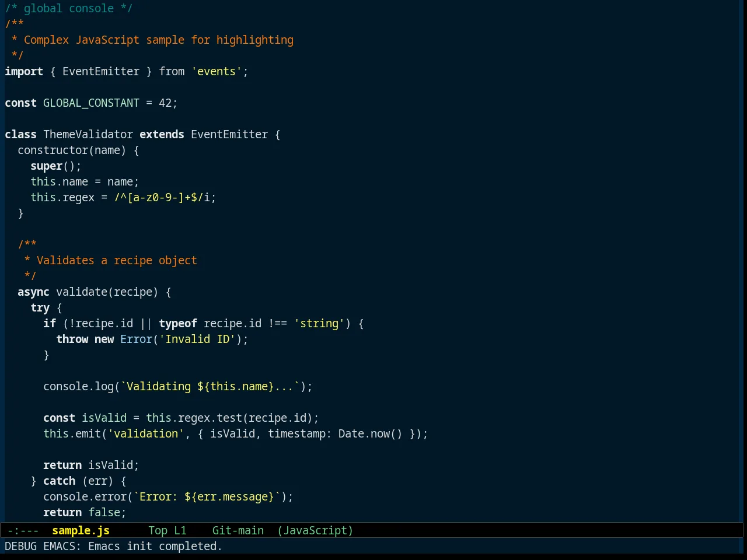Image resolution: width=747 pixels, height=560 pixels.
Task: Click 'Complex JavaScript sample for highlighting' comment
Action: [159, 40]
